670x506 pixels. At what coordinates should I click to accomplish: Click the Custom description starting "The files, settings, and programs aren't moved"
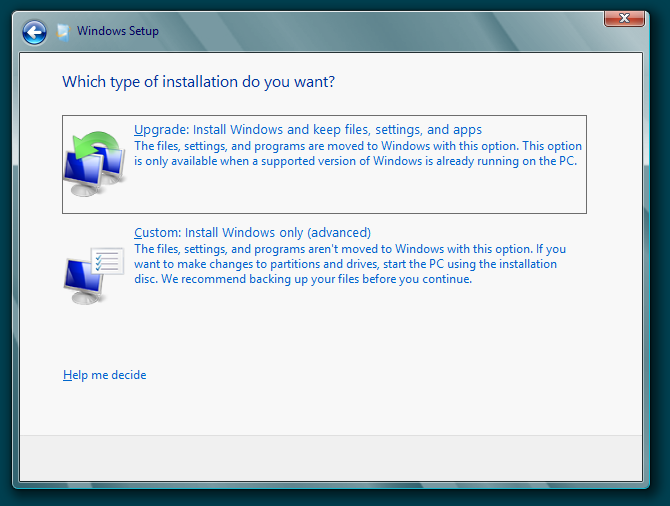point(350,264)
